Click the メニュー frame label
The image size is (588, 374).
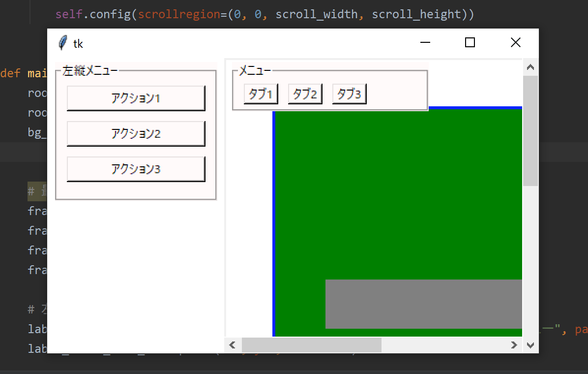pyautogui.click(x=255, y=70)
